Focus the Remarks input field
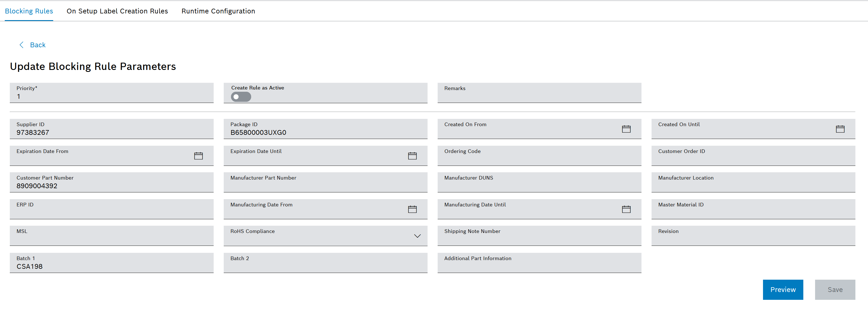Viewport: 868px width, 311px height. coord(539,93)
